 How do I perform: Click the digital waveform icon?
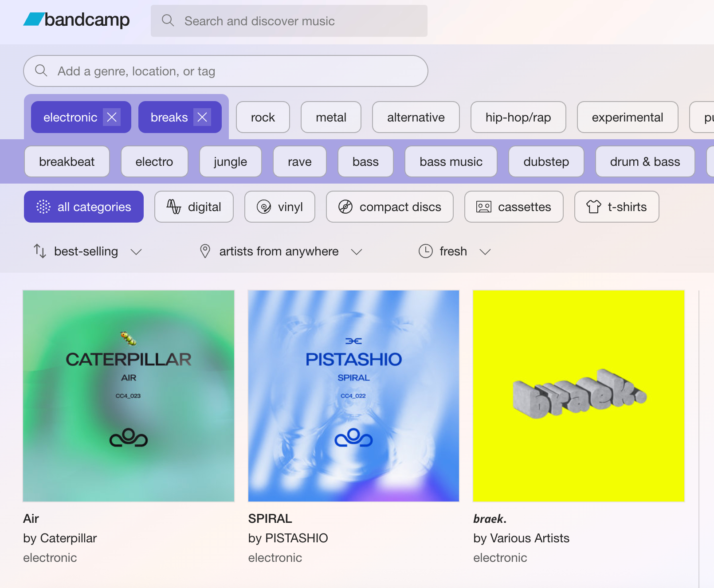[x=173, y=207]
